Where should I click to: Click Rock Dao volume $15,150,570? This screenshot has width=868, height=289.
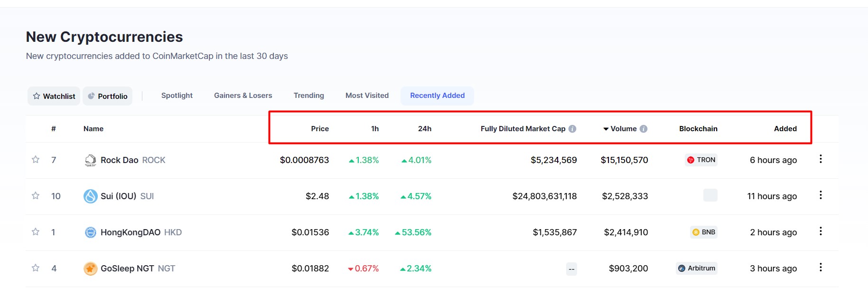pos(625,160)
